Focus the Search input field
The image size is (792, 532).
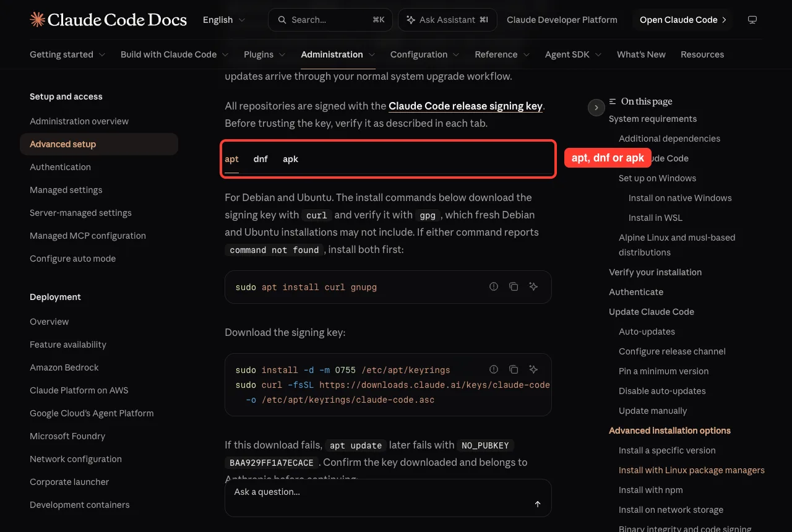(330, 20)
